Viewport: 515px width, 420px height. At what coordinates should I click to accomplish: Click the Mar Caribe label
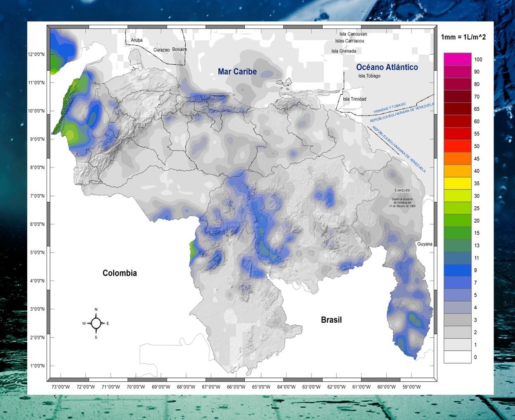coord(237,72)
